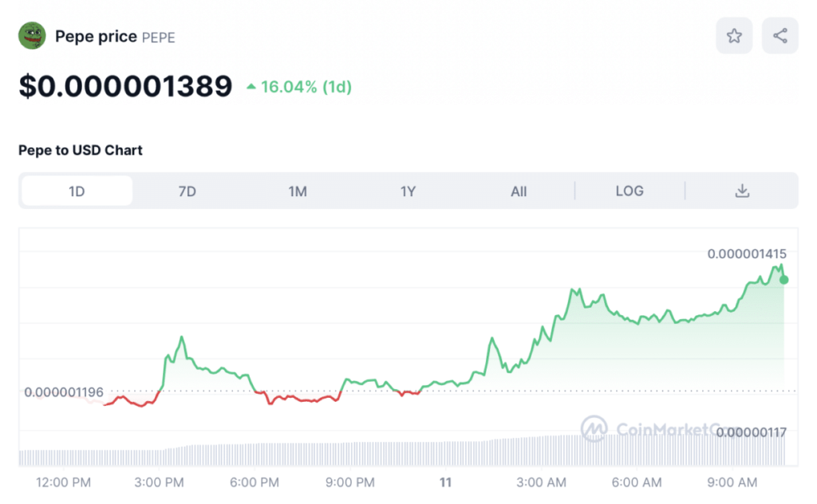Image resolution: width=817 pixels, height=504 pixels.
Task: Click the green price endpoint dot
Action: [x=784, y=280]
